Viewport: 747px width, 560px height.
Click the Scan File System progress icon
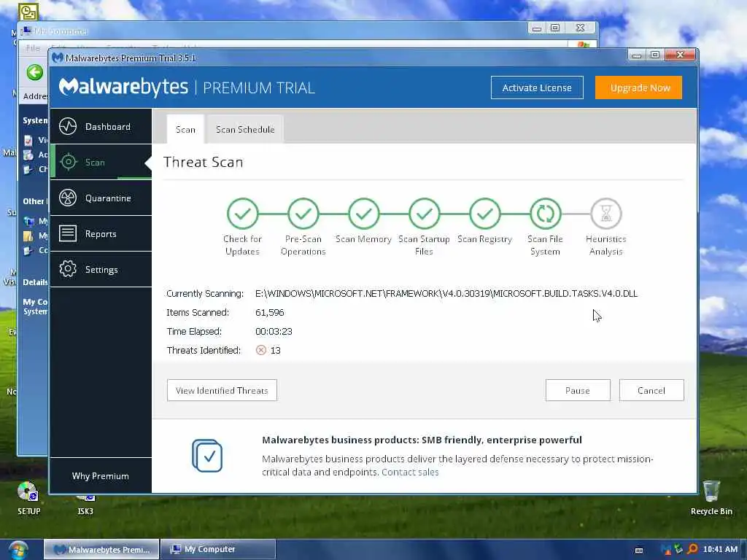click(545, 214)
